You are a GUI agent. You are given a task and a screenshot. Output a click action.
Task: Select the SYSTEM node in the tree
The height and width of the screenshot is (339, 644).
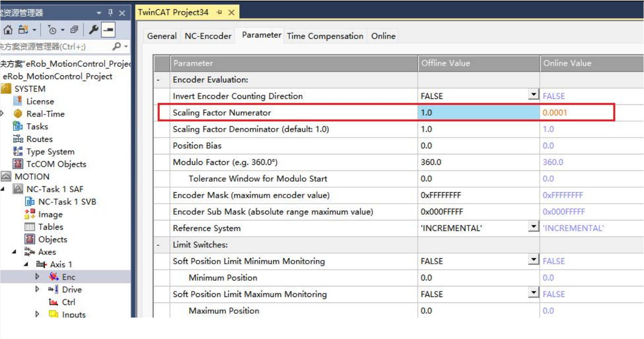click(x=29, y=89)
